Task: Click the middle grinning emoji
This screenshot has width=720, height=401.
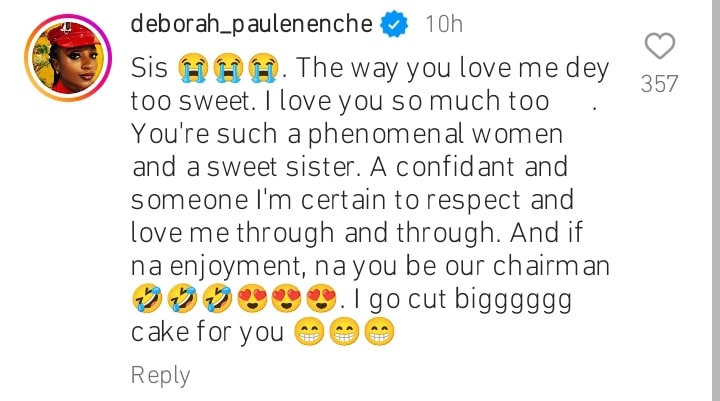Action: (x=345, y=332)
